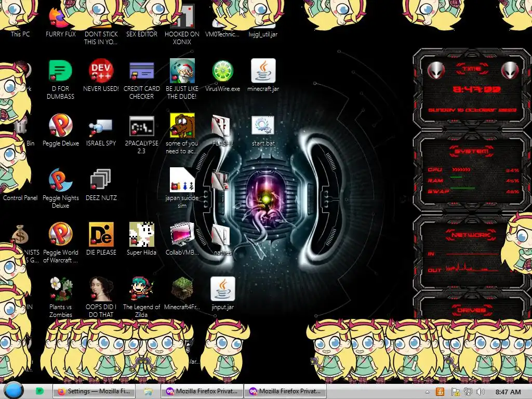Image resolution: width=532 pixels, height=399 pixels.
Task: Select the lwjgl_util.jar file label
Action: [x=263, y=34]
